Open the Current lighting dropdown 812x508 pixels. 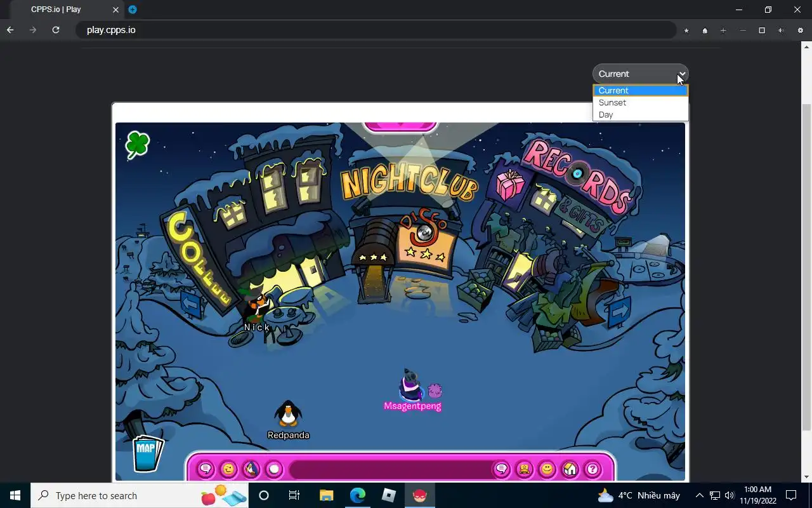pos(640,74)
